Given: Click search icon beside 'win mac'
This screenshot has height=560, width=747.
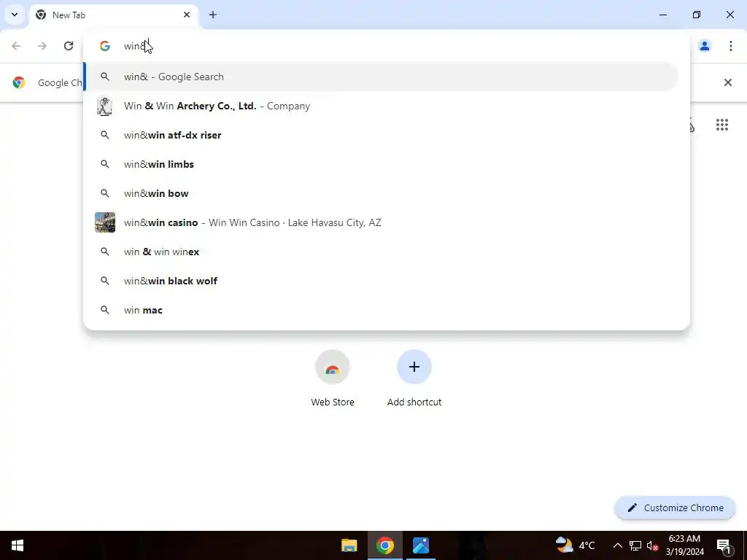Looking at the screenshot, I should click(105, 310).
